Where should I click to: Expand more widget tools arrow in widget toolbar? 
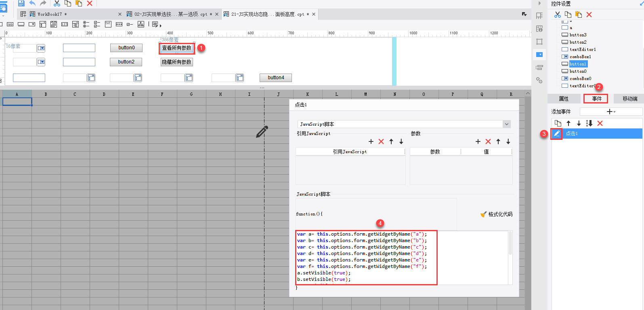pyautogui.click(x=161, y=26)
